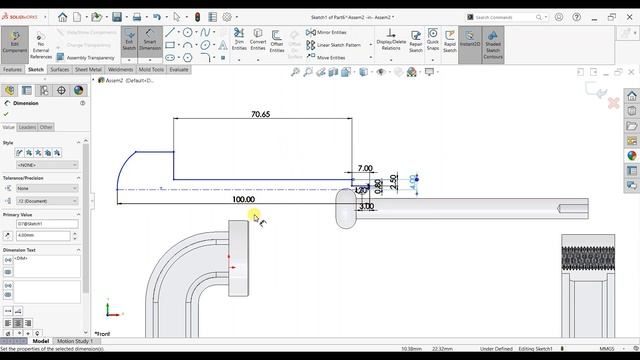Select the Spline sketch tool
The height and width of the screenshot is (360, 640).
205,32
